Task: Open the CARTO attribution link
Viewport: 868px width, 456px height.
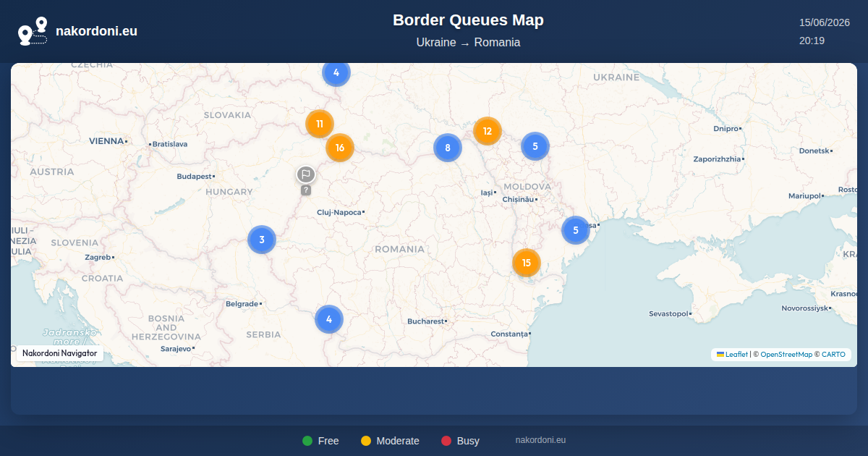Action: pos(833,355)
